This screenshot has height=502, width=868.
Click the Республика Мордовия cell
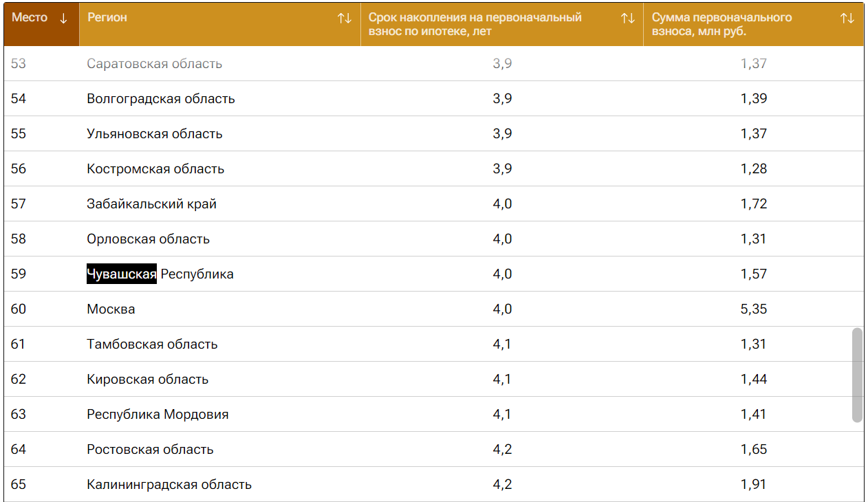click(x=158, y=415)
